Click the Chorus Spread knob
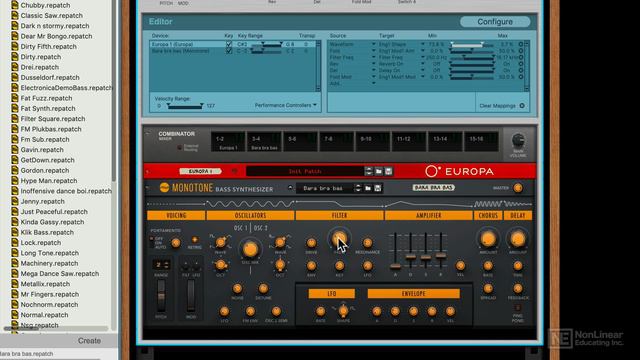 (488, 289)
